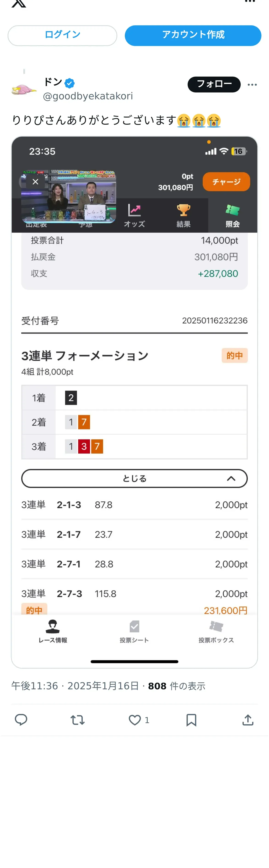Follow the user with フォロー button
The image size is (269, 868).
214,84
